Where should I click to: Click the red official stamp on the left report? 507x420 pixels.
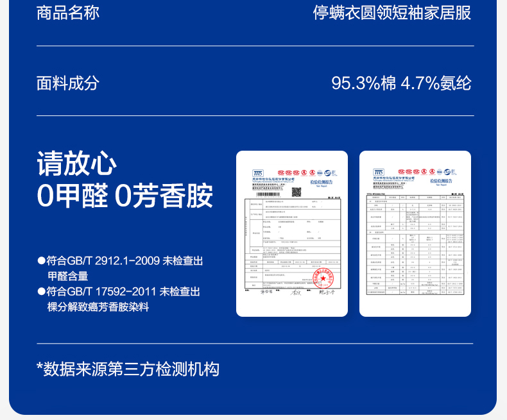(323, 278)
